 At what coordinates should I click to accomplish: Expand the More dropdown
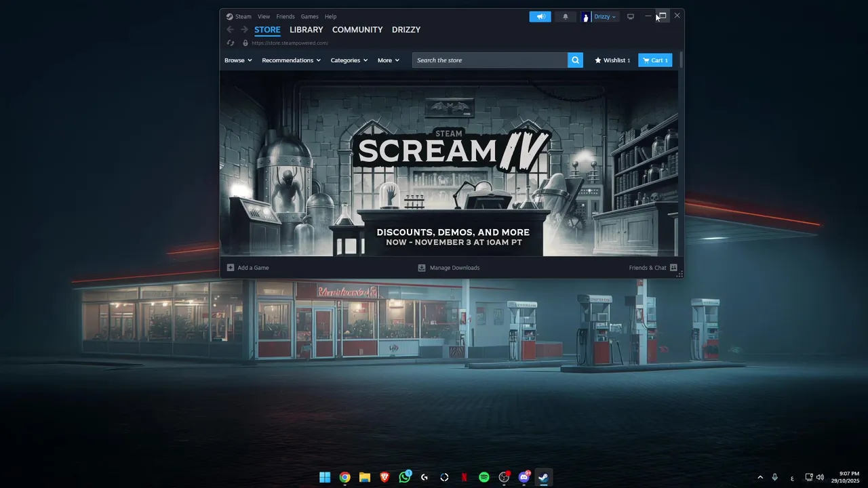(389, 60)
